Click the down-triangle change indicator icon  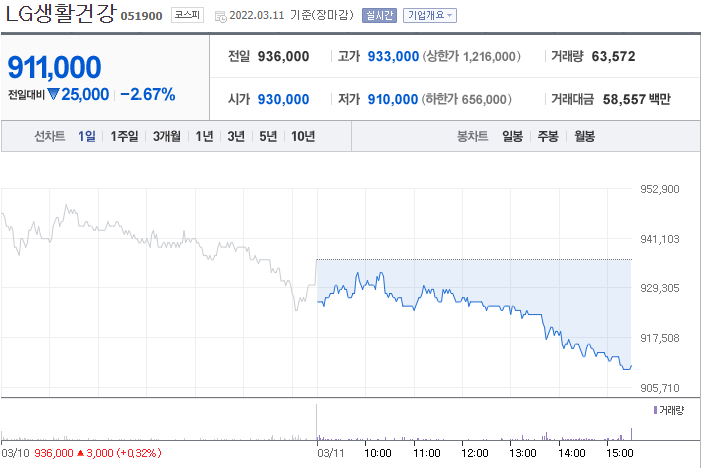coord(53,94)
